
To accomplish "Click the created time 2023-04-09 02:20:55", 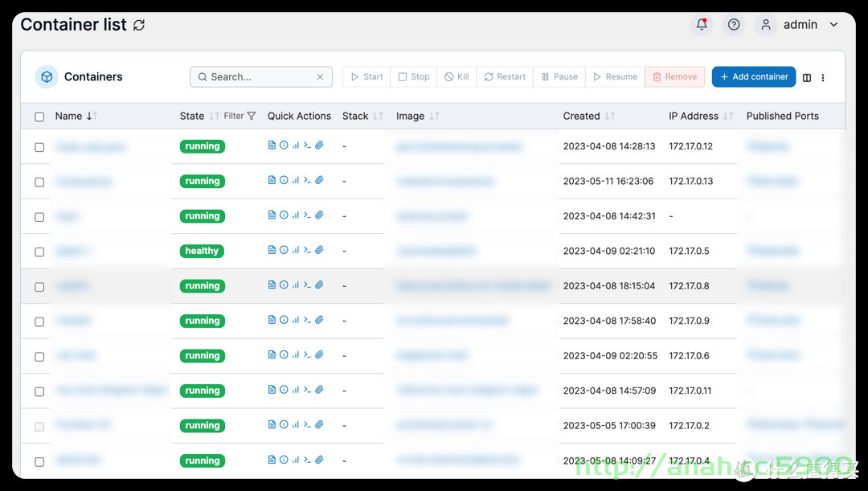I will click(x=610, y=355).
